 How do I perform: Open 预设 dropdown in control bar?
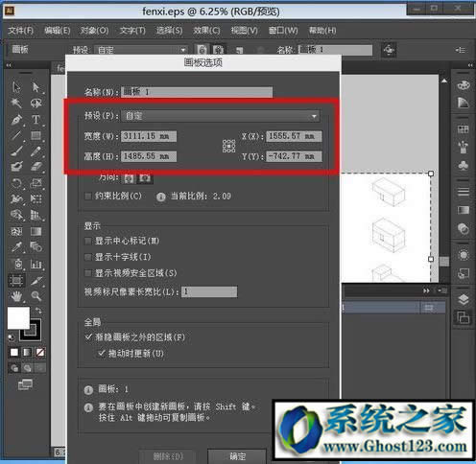coord(141,50)
